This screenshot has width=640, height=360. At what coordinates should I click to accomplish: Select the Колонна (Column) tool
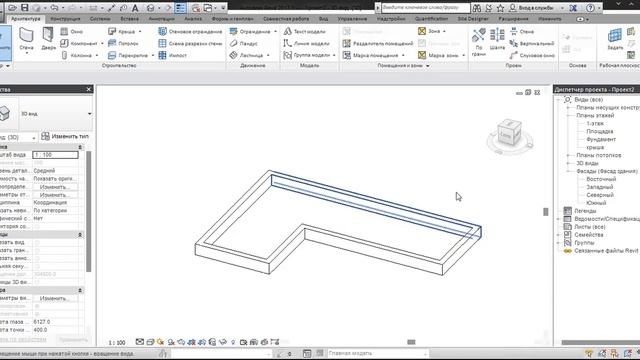coord(77,55)
